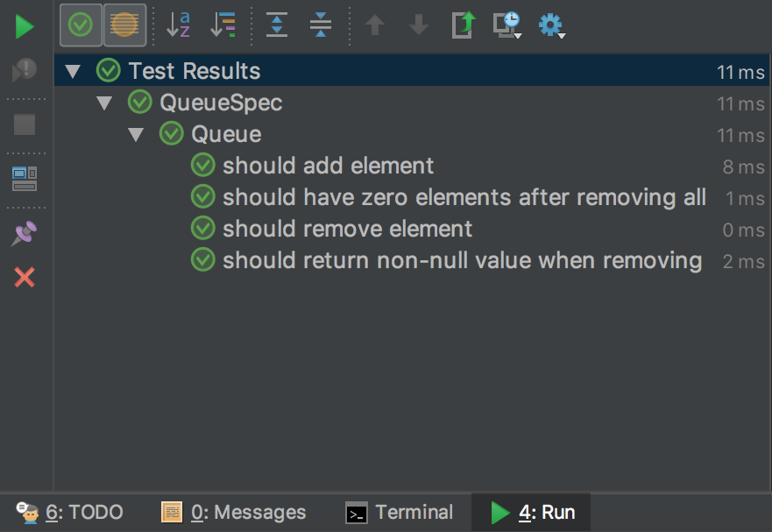The height and width of the screenshot is (532, 772).
Task: Toggle the Show Passed tests button
Action: click(x=81, y=25)
